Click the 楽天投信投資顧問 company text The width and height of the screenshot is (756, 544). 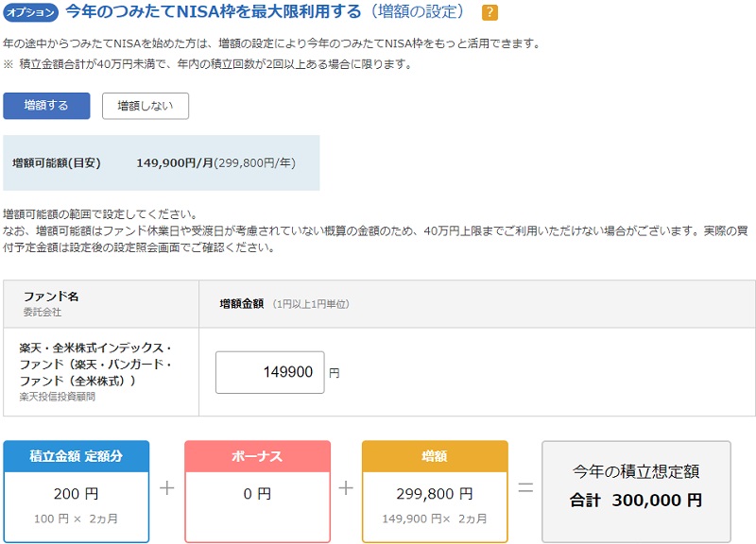pos(58,397)
